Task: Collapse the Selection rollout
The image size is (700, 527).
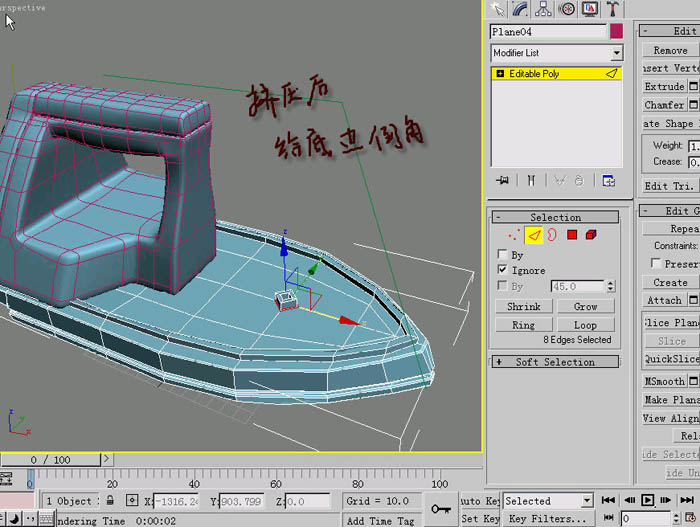Action: 555,217
